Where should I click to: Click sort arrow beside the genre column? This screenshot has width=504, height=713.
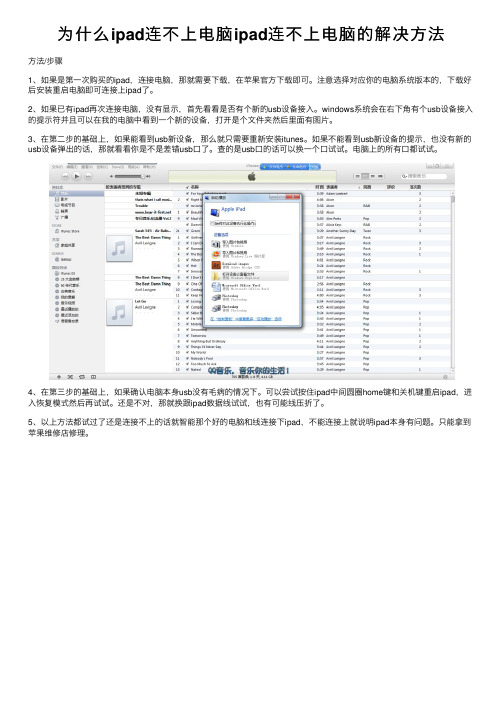[359, 187]
